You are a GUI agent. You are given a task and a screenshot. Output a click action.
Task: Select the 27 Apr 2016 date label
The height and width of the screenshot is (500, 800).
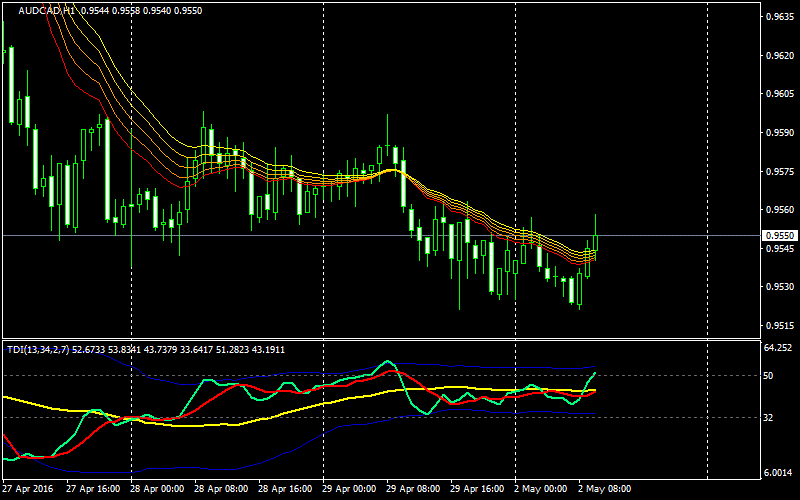(29, 490)
